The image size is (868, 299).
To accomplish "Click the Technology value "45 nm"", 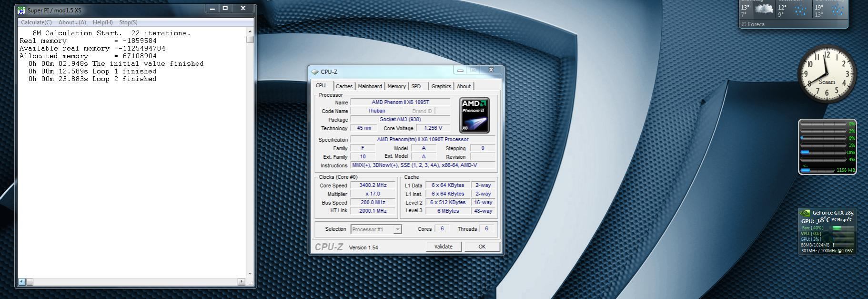I will tap(364, 128).
